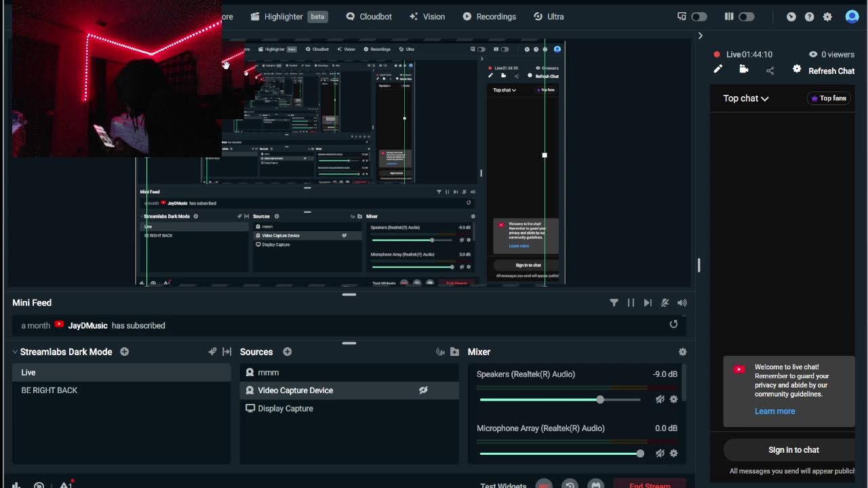
Task: Open chat settings gear beside Refresh Chat
Action: (x=797, y=69)
